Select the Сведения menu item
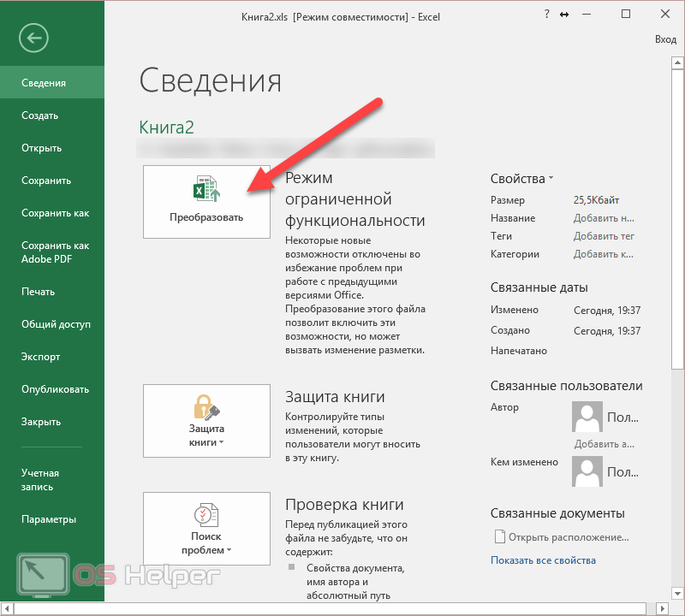Screen dimensions: 685x616 tap(52, 82)
